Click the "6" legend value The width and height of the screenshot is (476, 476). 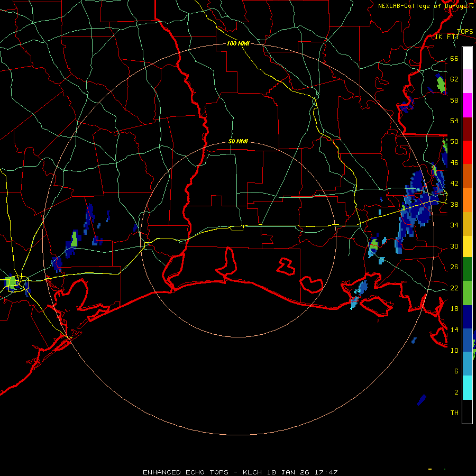point(456,371)
